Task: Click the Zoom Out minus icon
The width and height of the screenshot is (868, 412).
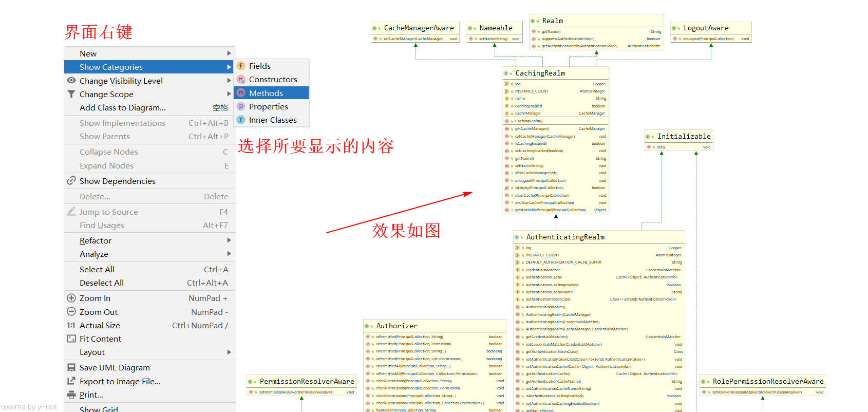Action: pos(71,311)
